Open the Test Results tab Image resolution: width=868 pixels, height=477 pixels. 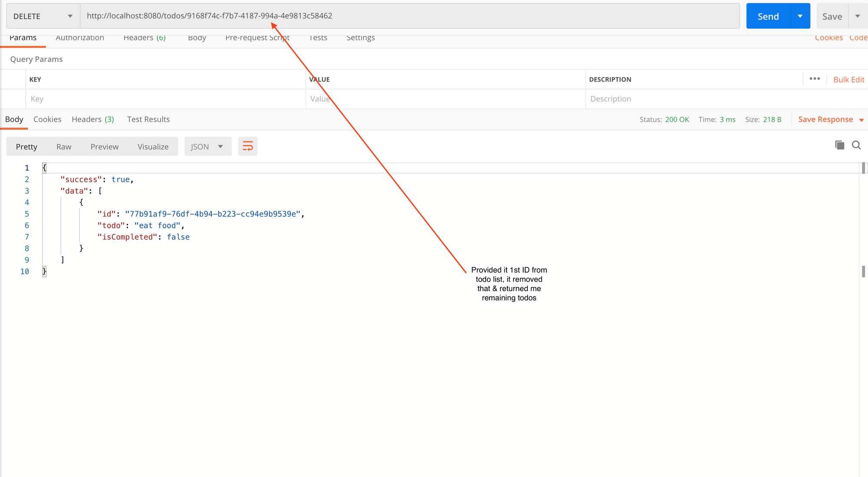click(148, 119)
